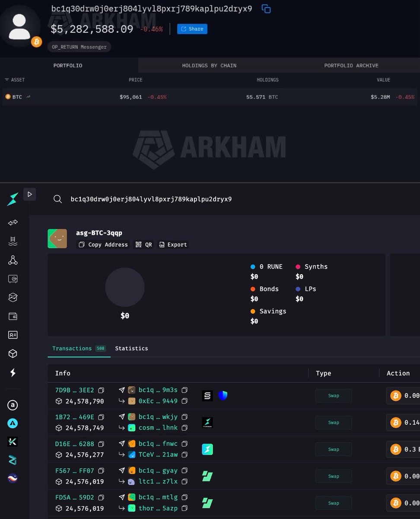
Task: Open the cube blocks sidebar icon
Action: click(x=13, y=354)
